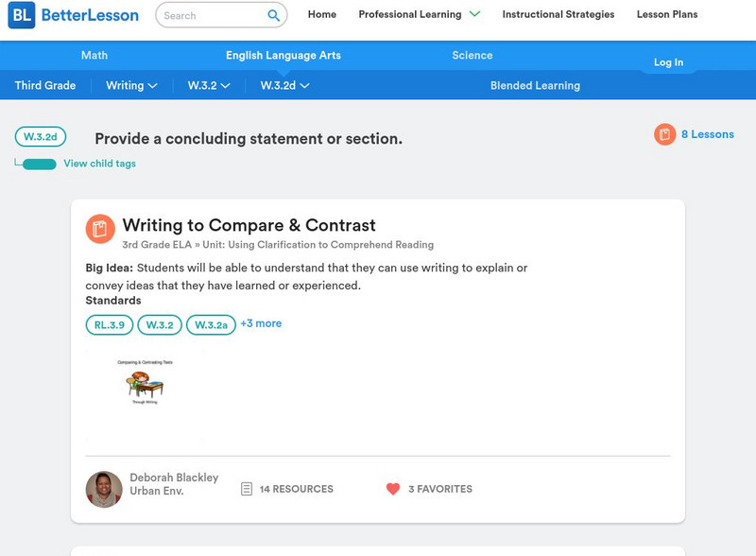Click the orange 8 Lessons clipboard icon
This screenshot has width=756, height=556.
pos(665,134)
